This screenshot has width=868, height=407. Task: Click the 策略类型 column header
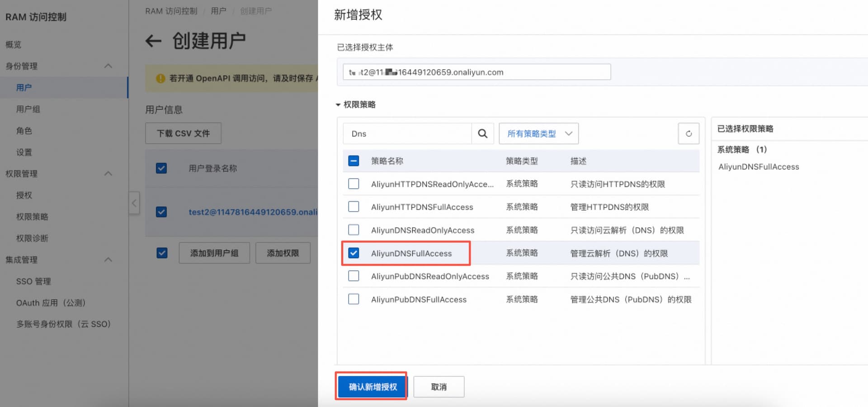[522, 161]
